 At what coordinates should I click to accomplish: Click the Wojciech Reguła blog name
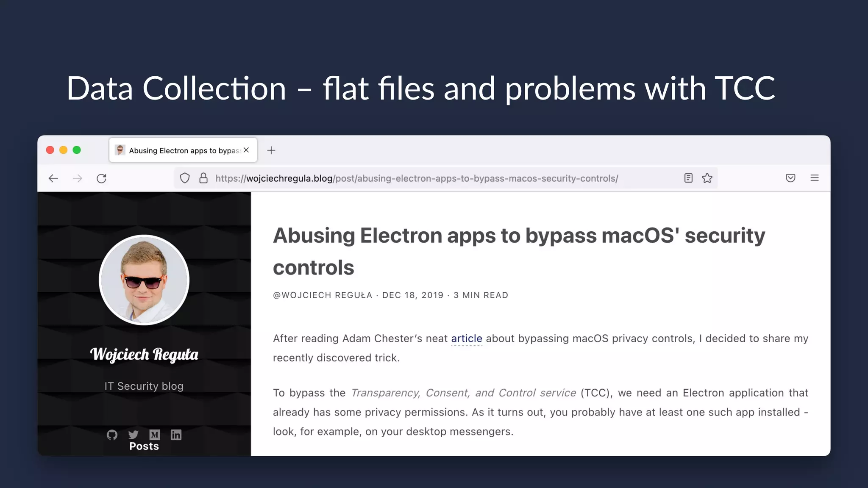144,354
